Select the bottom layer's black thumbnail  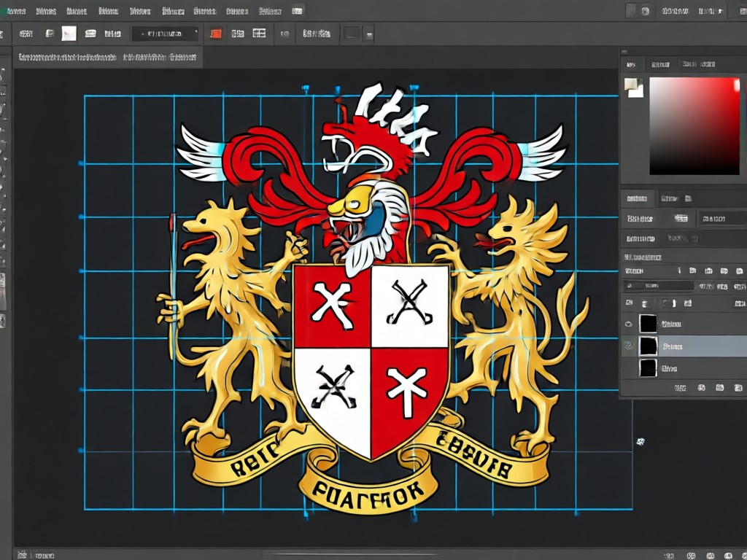[648, 368]
